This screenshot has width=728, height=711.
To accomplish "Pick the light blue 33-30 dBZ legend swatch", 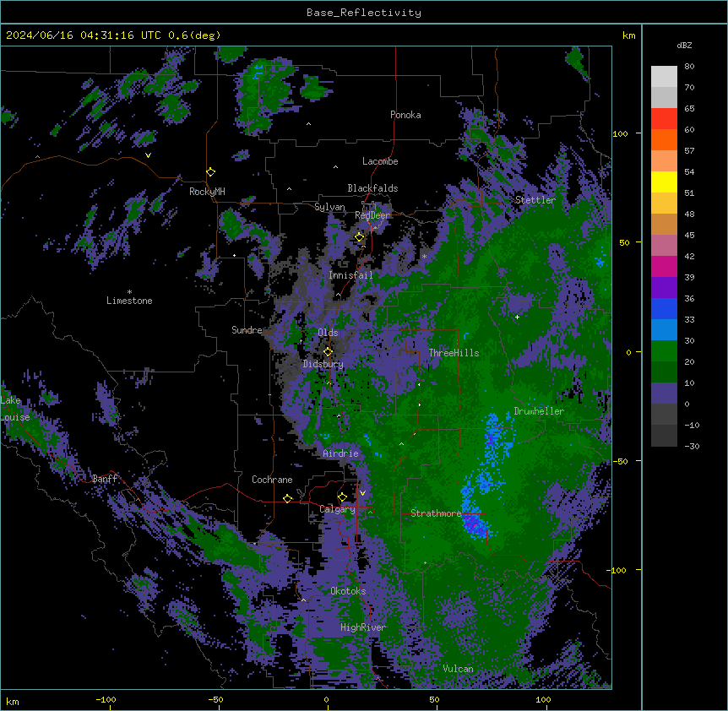I will click(664, 330).
